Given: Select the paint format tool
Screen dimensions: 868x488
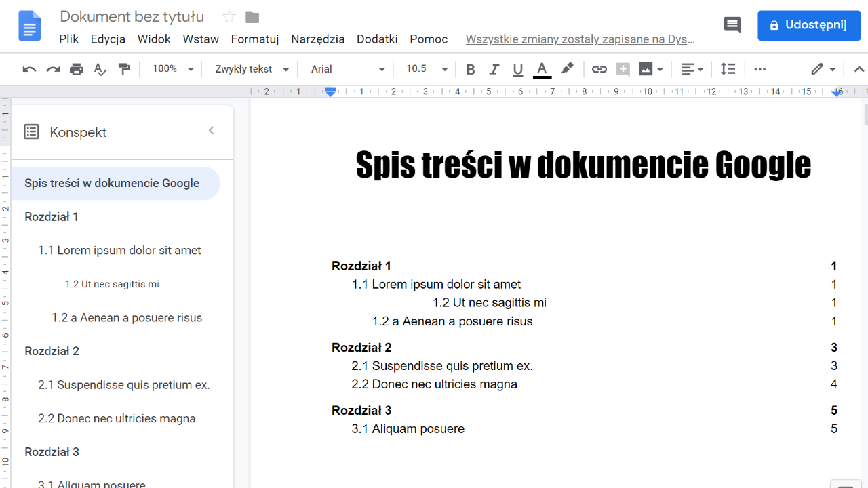Looking at the screenshot, I should (124, 69).
